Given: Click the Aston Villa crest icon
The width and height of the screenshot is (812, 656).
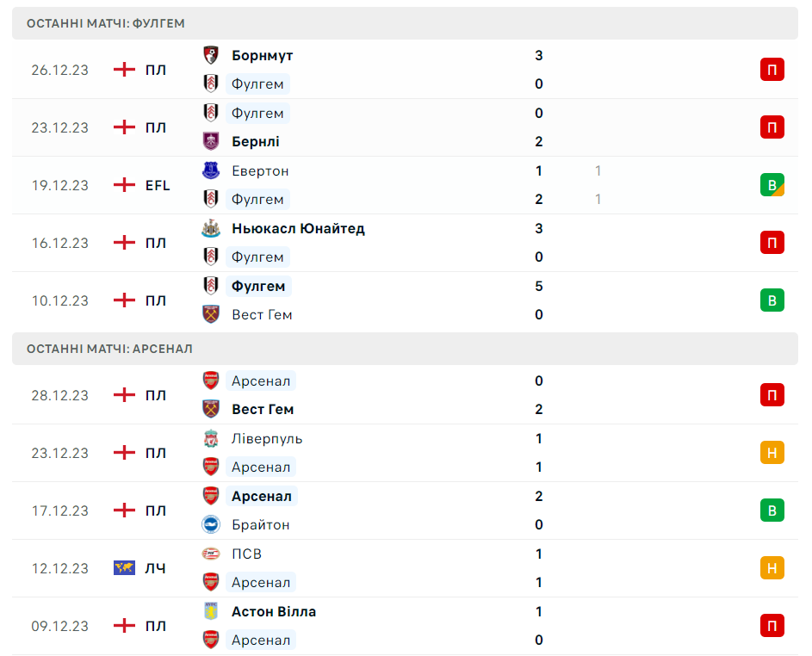Looking at the screenshot, I should (210, 611).
